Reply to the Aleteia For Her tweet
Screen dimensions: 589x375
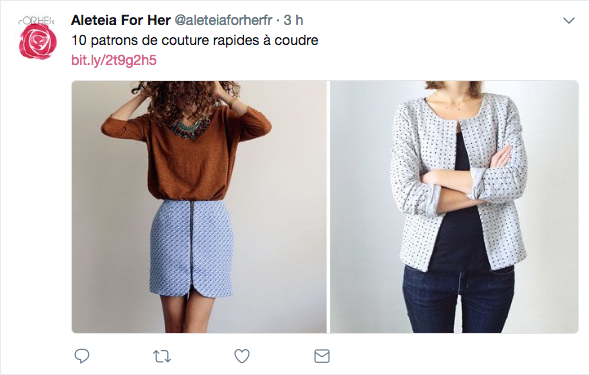[82, 356]
